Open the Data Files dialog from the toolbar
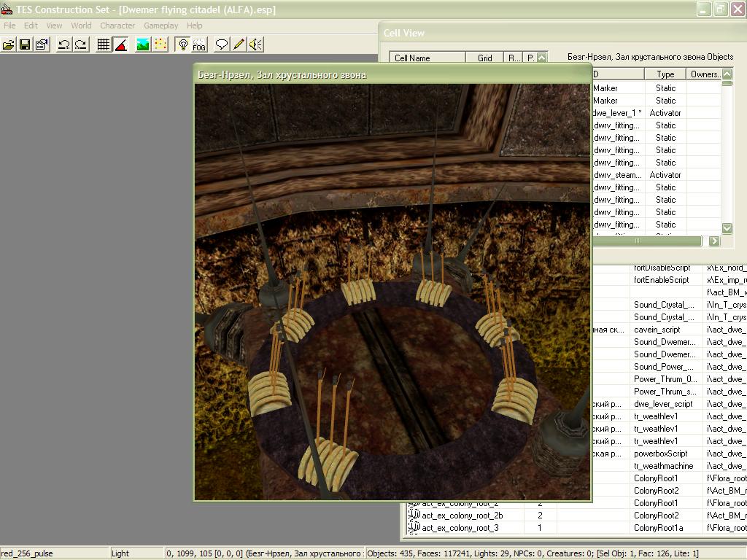This screenshot has height=560, width=747. (x=9, y=44)
